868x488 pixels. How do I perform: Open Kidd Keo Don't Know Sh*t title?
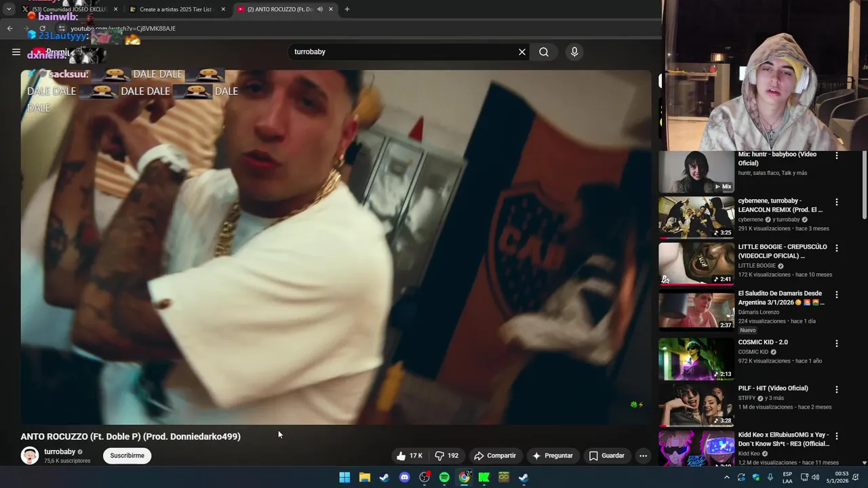pyautogui.click(x=784, y=439)
